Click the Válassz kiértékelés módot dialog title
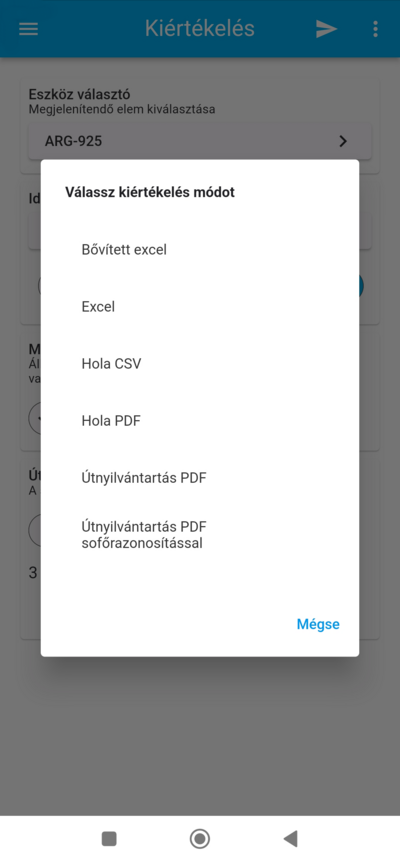 tap(150, 192)
